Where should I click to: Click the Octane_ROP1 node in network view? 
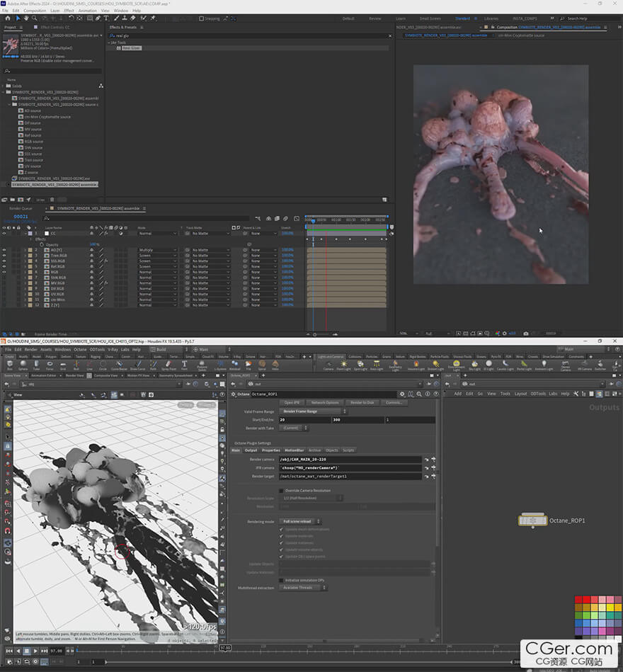[x=532, y=520]
